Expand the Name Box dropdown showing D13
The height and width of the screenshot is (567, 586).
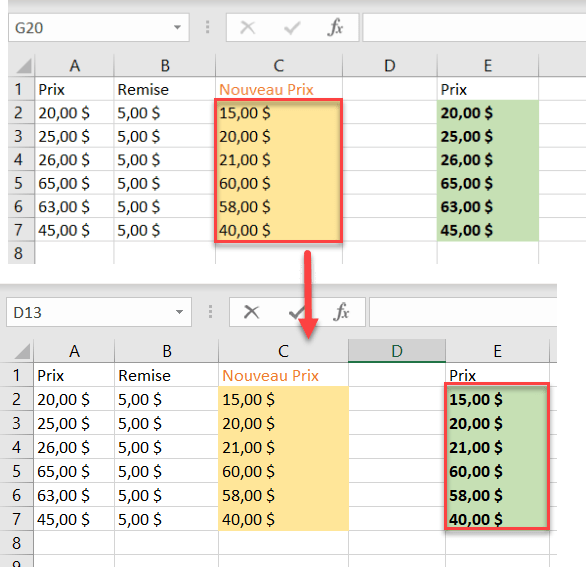pos(179,312)
